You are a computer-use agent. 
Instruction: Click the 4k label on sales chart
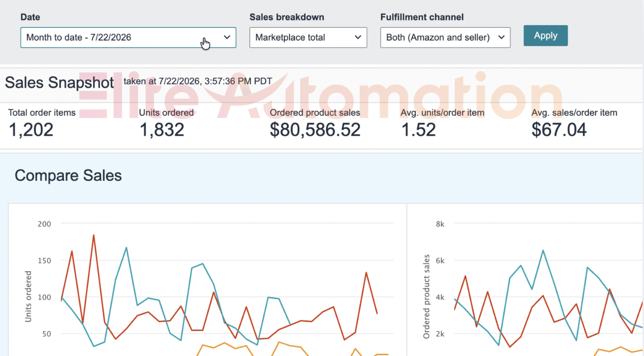[440, 297]
